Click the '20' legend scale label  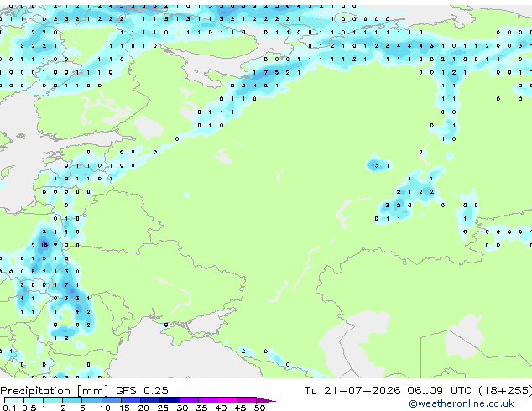tap(143, 408)
